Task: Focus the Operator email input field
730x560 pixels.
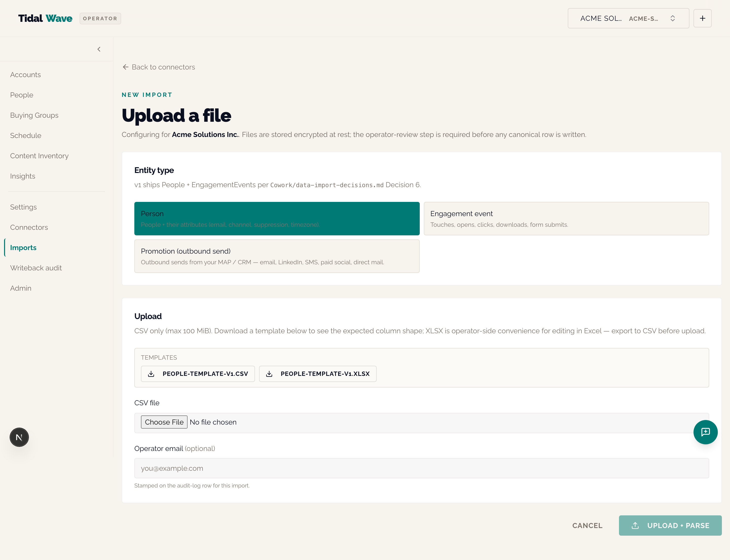Action: [422, 468]
